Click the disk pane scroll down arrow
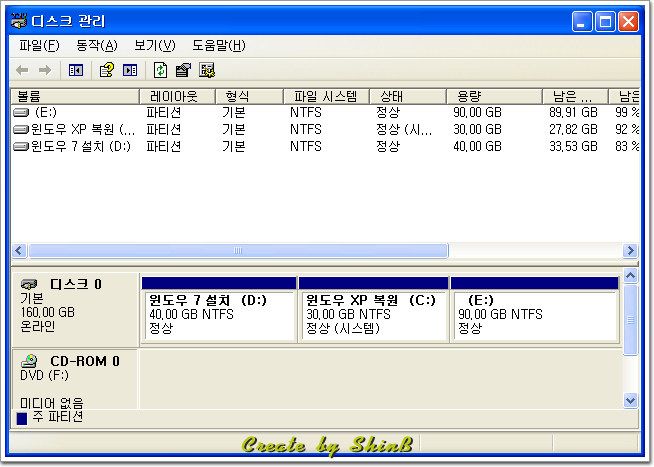Viewport: 654px width, 467px height. (x=631, y=401)
